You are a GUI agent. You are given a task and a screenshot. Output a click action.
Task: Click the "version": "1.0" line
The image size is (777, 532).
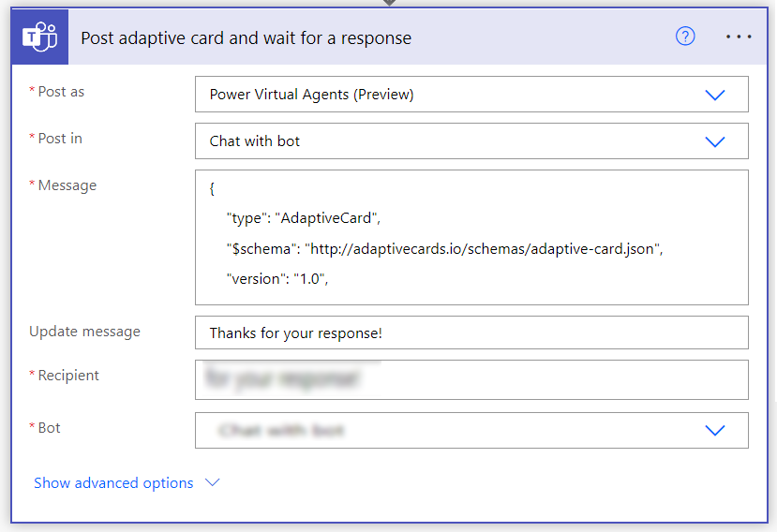coord(277,279)
